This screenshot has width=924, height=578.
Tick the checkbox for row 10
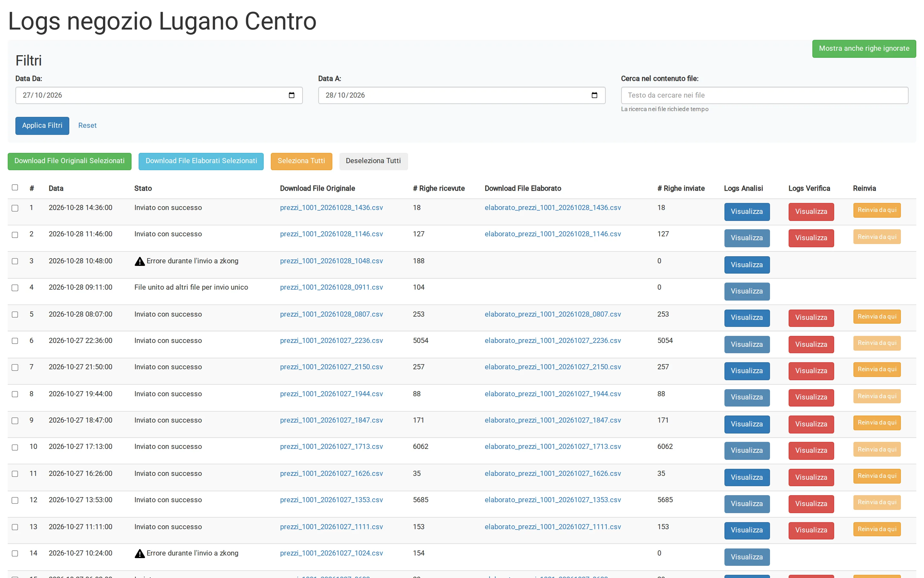tap(15, 447)
